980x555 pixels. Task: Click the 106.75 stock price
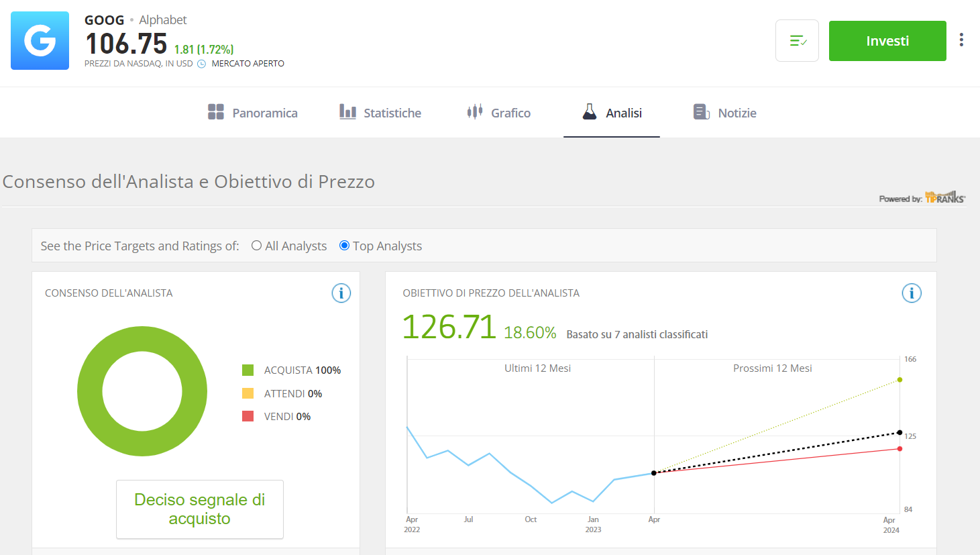126,44
